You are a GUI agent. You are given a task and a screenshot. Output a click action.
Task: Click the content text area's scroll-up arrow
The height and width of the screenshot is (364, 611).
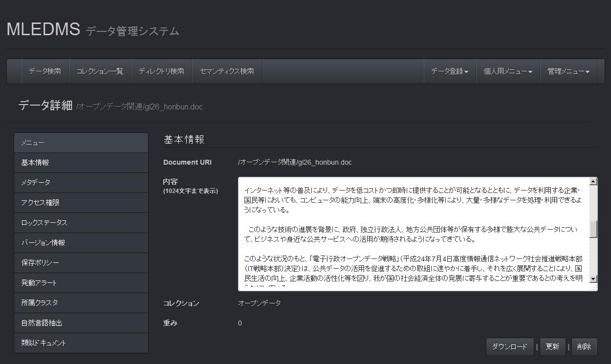593,181
